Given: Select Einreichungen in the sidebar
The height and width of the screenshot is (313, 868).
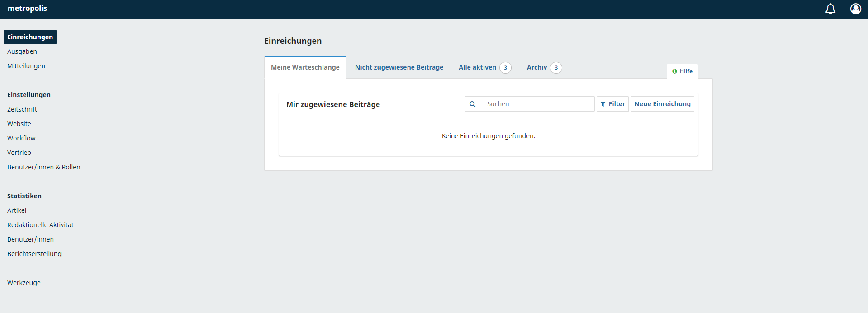Looking at the screenshot, I should 30,37.
